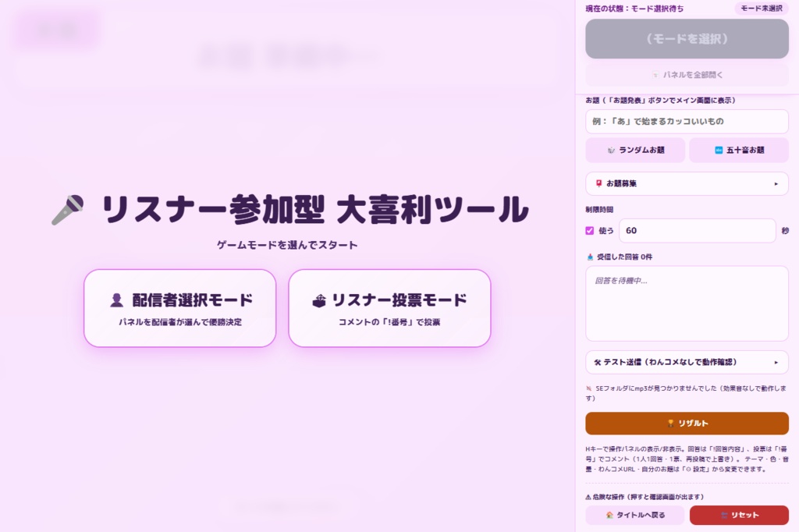This screenshot has height=532, width=799.
Task: Open the リザルト results button
Action: tap(687, 424)
